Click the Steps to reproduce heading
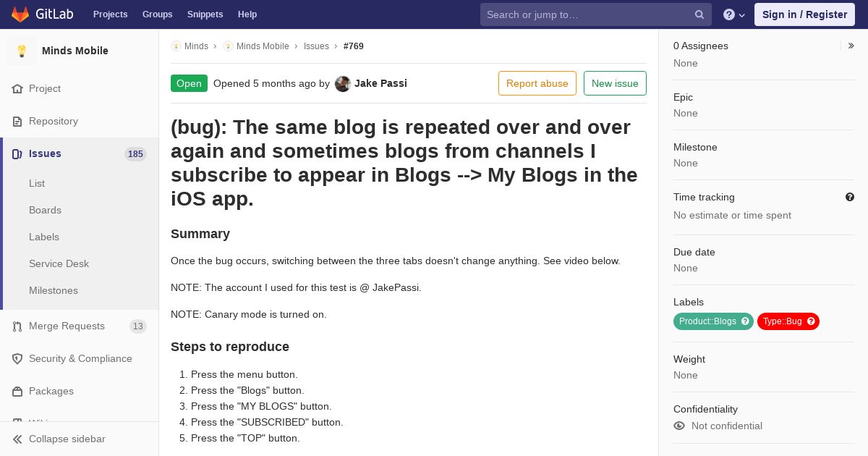868x456 pixels. [230, 347]
